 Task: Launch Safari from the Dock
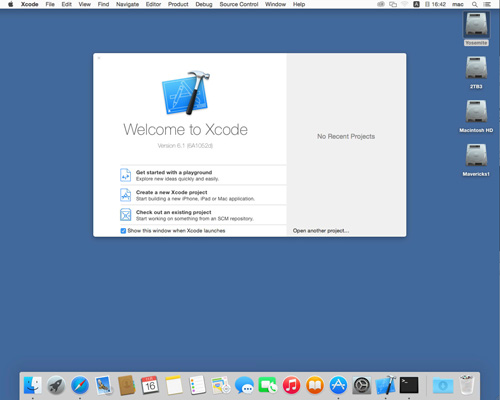(x=80, y=385)
